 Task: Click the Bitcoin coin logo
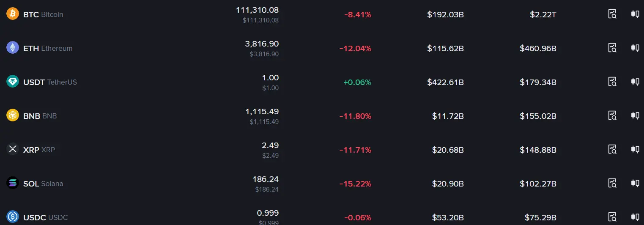coord(13,14)
